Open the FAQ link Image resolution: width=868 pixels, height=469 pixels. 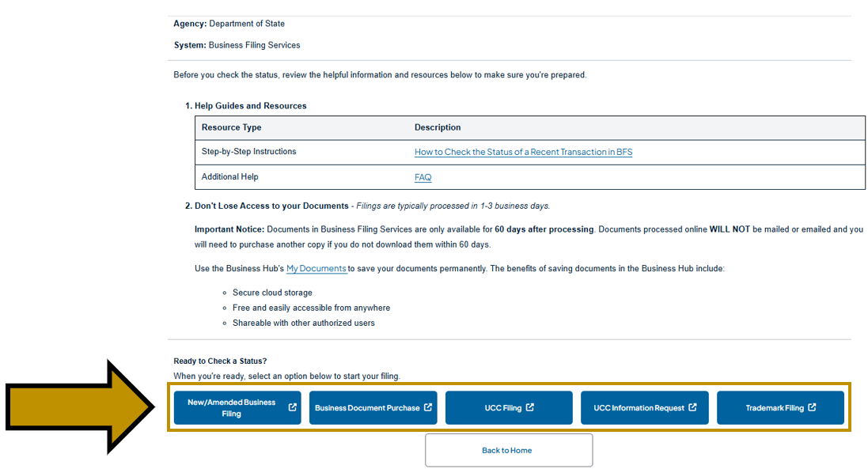pyautogui.click(x=423, y=176)
